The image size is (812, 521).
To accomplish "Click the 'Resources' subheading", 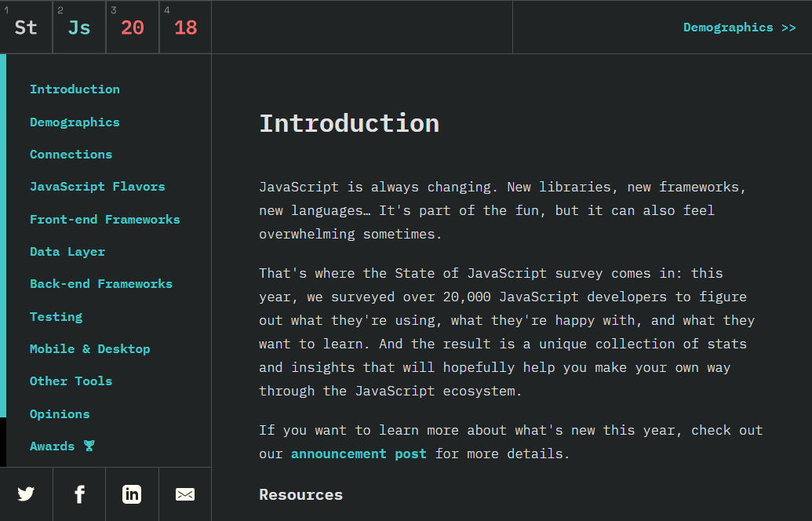I will click(301, 494).
